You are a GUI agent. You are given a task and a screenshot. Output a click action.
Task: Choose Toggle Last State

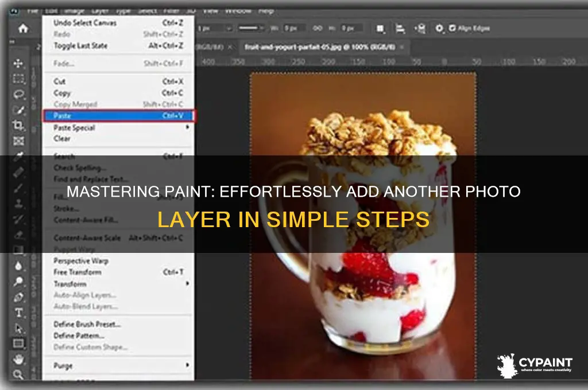point(118,46)
